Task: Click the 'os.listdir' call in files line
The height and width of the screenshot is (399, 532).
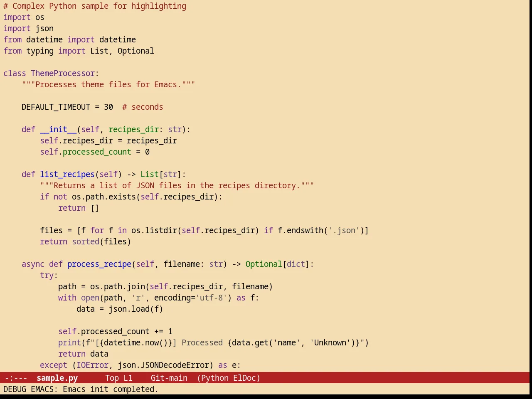Action: (x=154, y=231)
